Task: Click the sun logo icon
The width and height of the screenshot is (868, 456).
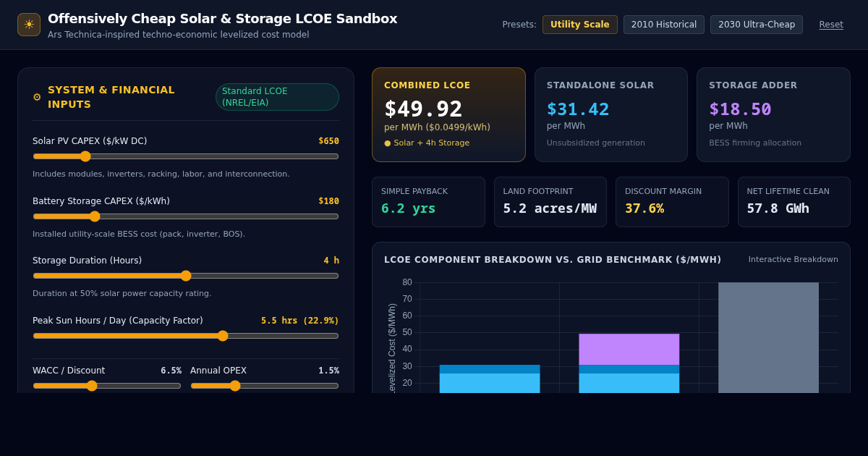Action: point(29,25)
